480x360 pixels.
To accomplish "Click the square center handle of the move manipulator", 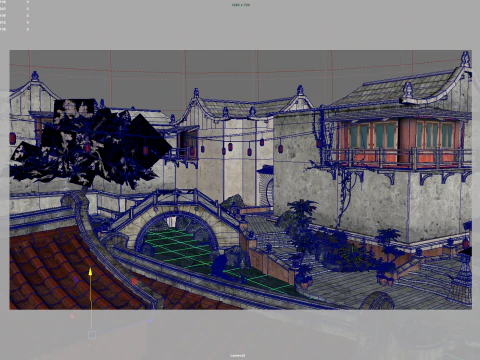I will pos(92,335).
